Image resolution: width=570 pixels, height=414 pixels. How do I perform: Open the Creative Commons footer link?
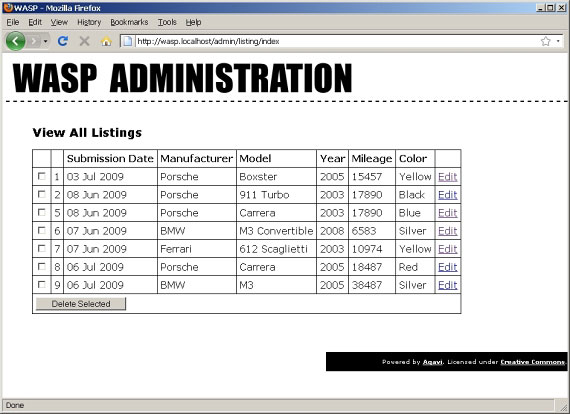click(533, 362)
